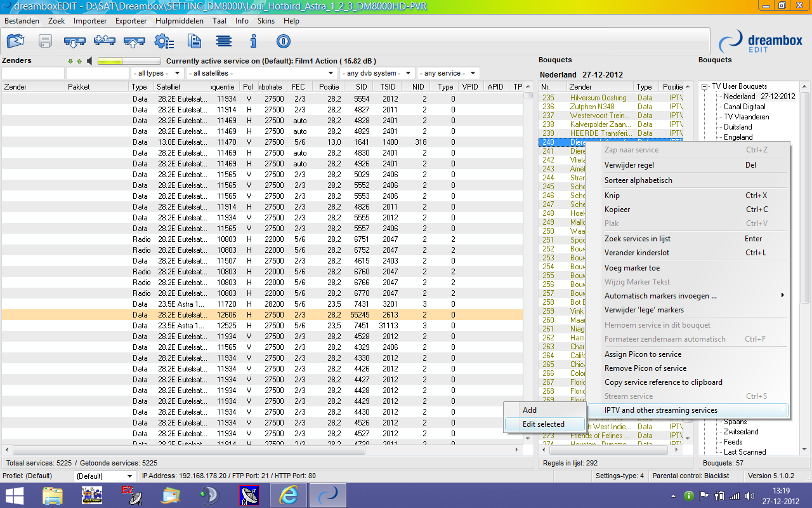Viewport: 812px width, 508px height.
Task: Click the FEC column header
Action: click(299, 87)
